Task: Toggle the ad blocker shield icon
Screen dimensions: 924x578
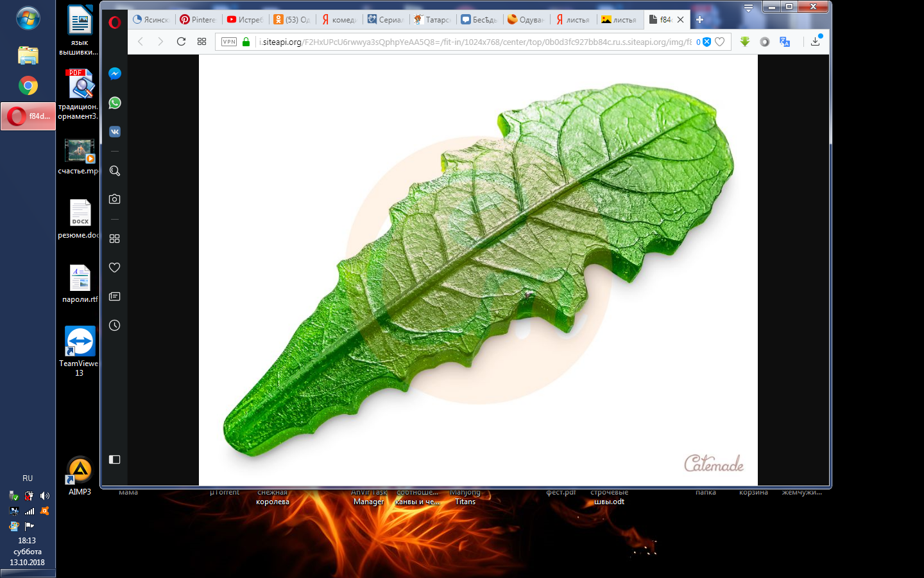Action: coord(706,42)
